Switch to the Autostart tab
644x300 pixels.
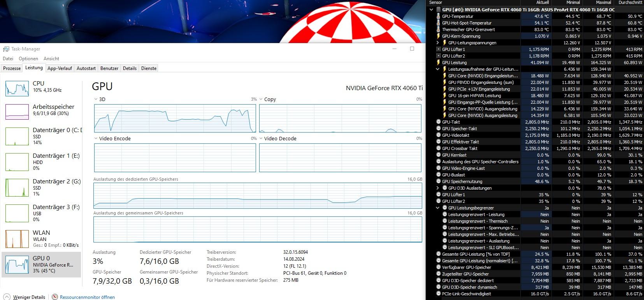(86, 68)
